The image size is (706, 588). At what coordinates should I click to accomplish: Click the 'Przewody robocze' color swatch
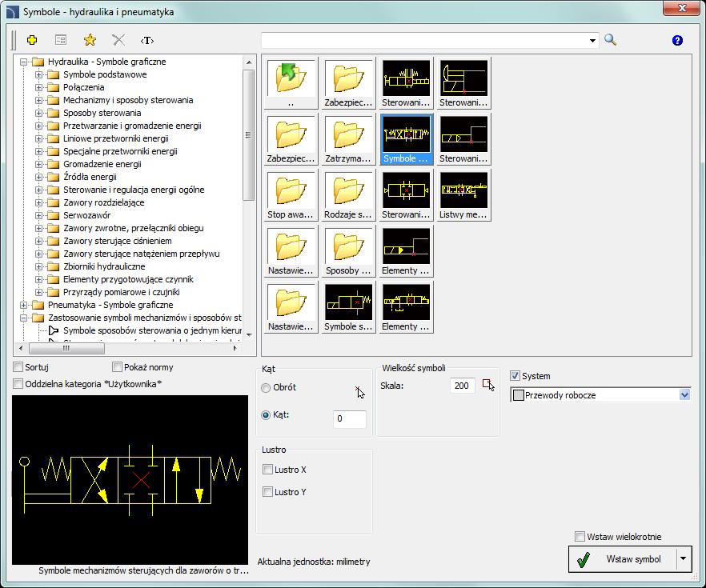[518, 395]
